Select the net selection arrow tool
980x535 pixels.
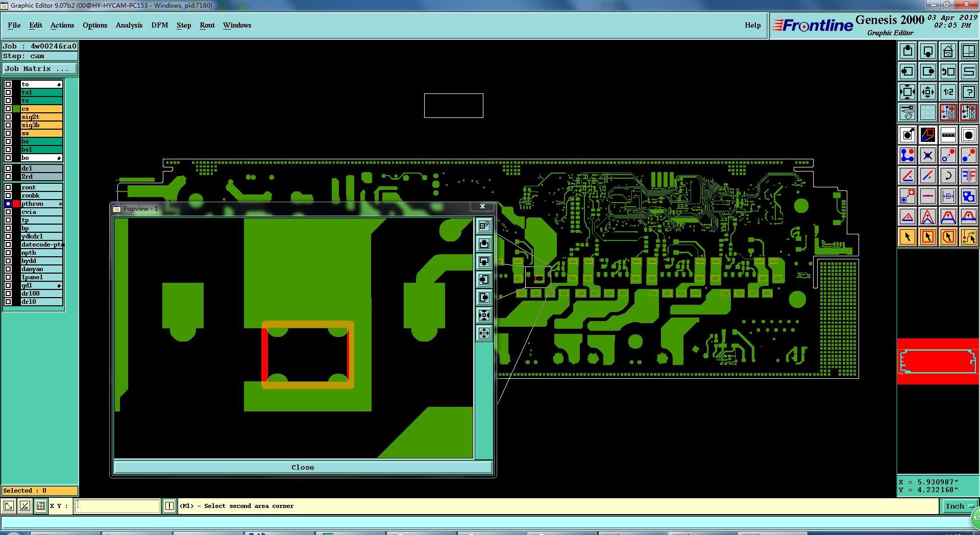coord(969,237)
